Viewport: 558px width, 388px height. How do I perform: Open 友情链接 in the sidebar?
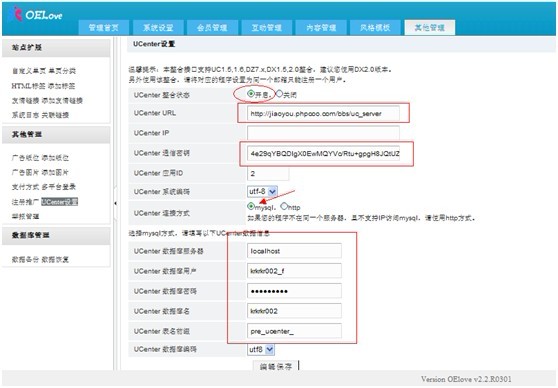point(26,101)
